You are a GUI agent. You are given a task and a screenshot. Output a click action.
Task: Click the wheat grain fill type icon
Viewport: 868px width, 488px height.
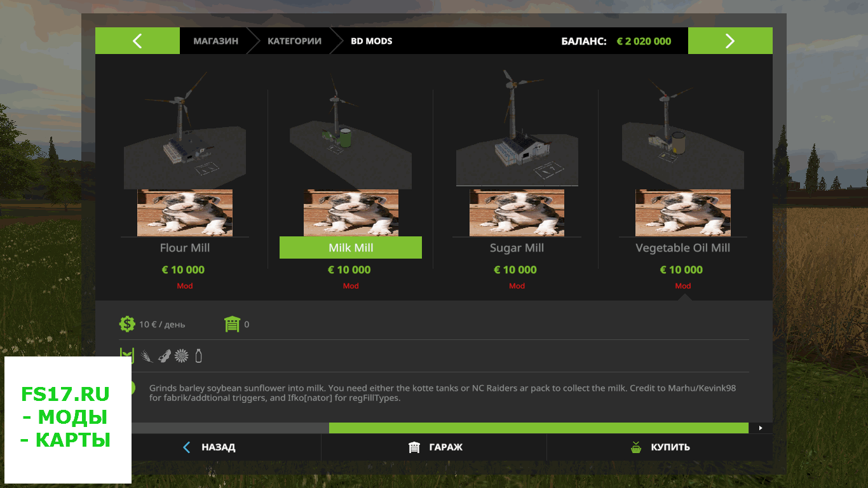(x=147, y=356)
